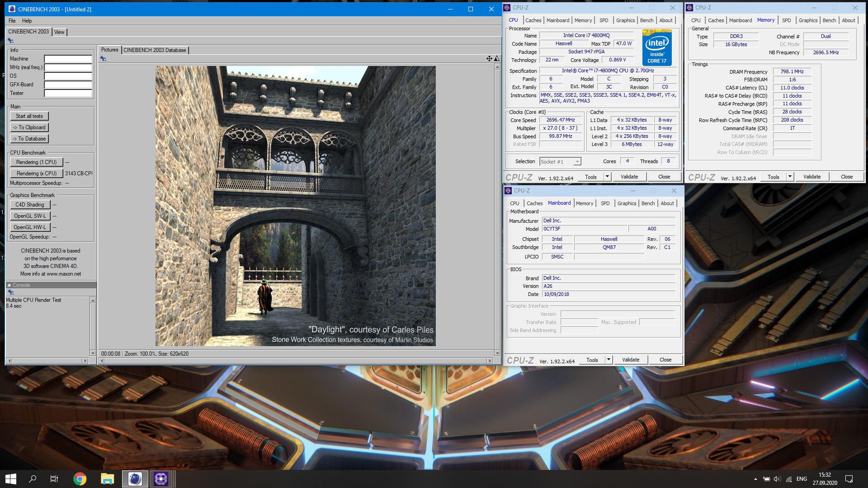Click the picture panel horizontal scrollbar

pyautogui.click(x=296, y=361)
